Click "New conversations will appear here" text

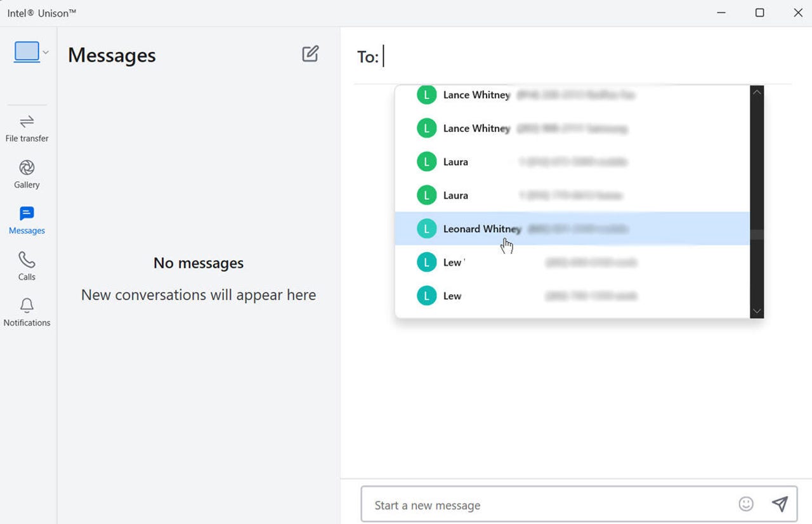pos(199,295)
